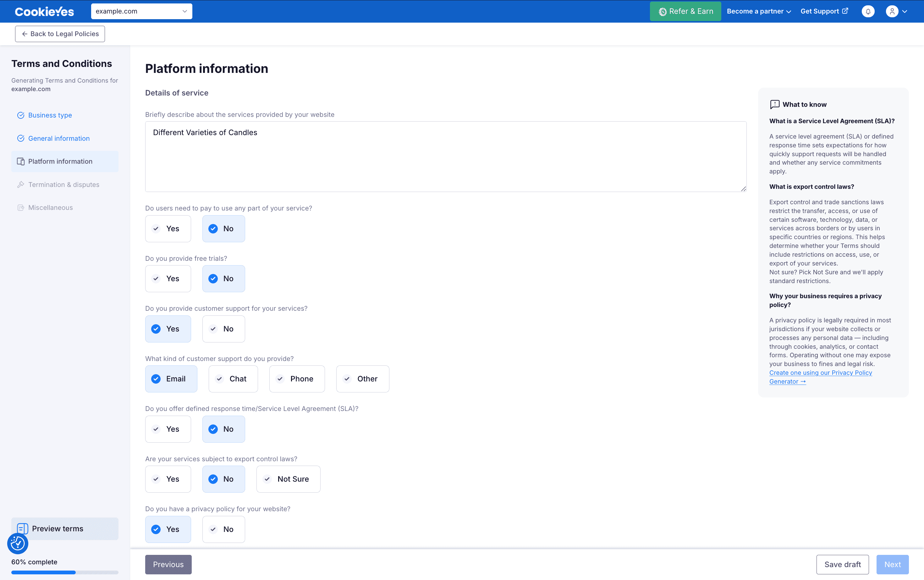Select Yes for export control laws
Image resolution: width=924 pixels, height=580 pixels.
(168, 479)
